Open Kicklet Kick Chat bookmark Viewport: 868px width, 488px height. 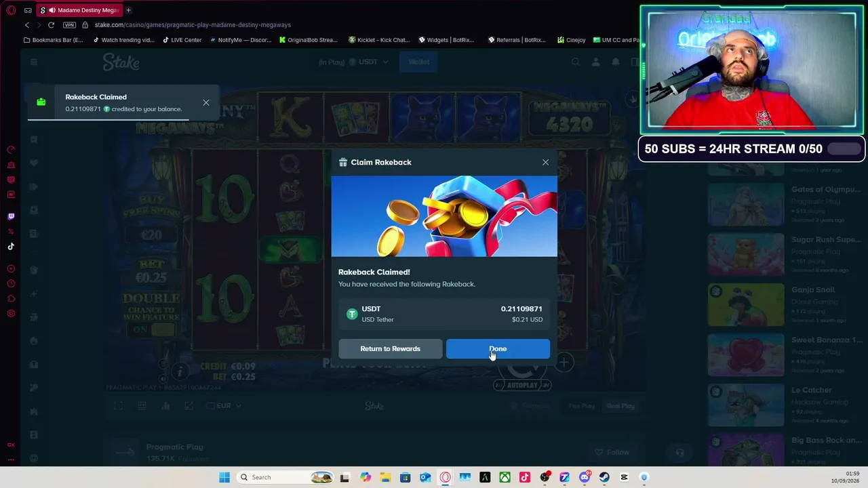pos(380,40)
